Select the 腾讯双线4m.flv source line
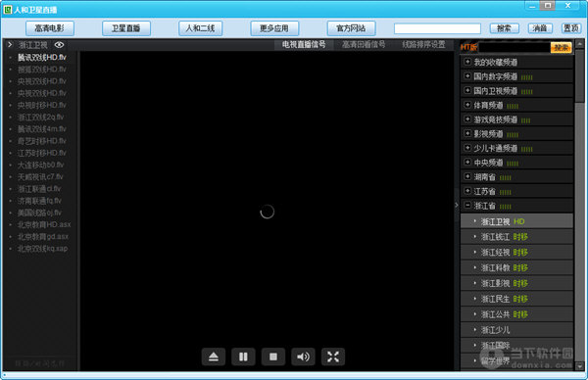 42,129
